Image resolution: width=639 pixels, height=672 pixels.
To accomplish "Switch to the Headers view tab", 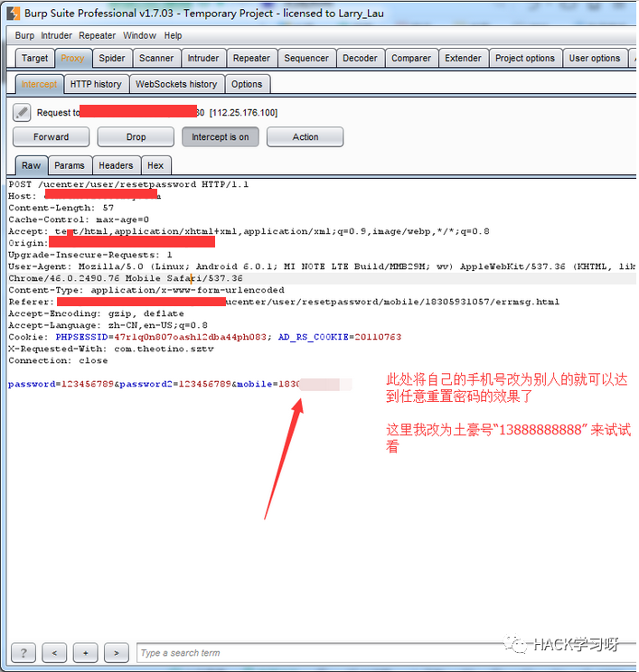I will [x=116, y=165].
